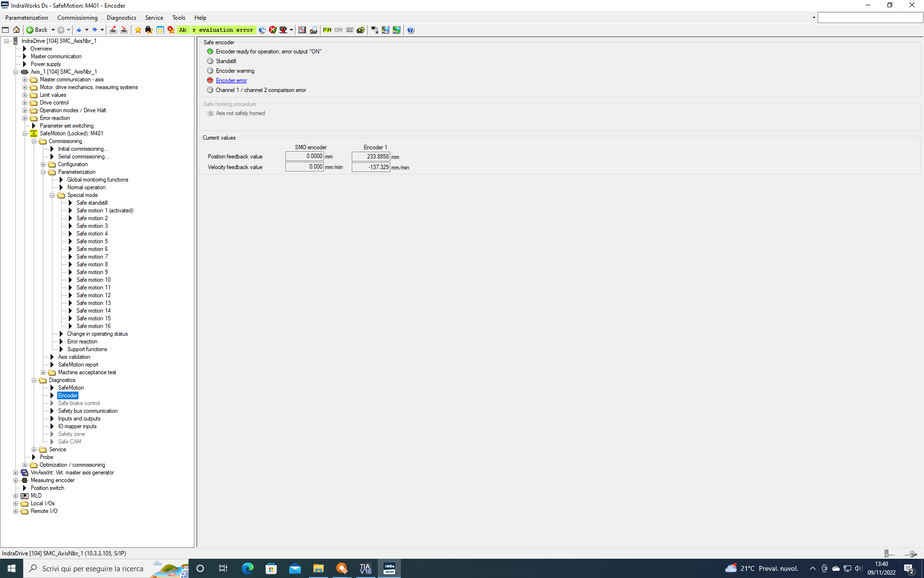Select the Encoder warning indicator
Viewport: 924px width, 578px height.
pyautogui.click(x=210, y=71)
